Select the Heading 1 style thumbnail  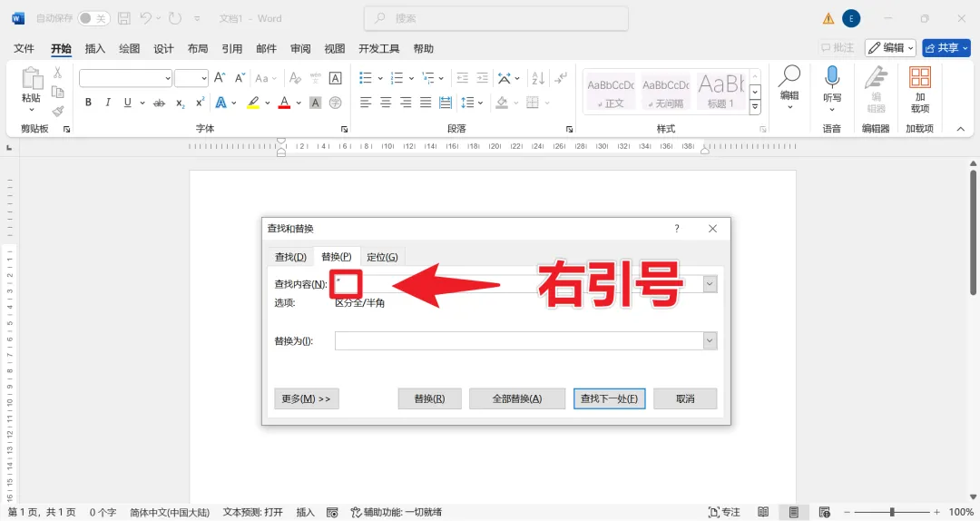720,92
